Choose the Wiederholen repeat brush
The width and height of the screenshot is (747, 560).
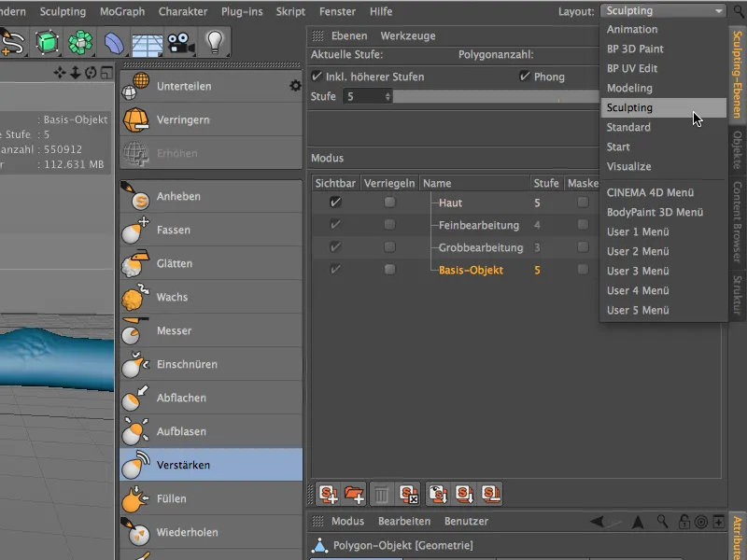point(211,532)
